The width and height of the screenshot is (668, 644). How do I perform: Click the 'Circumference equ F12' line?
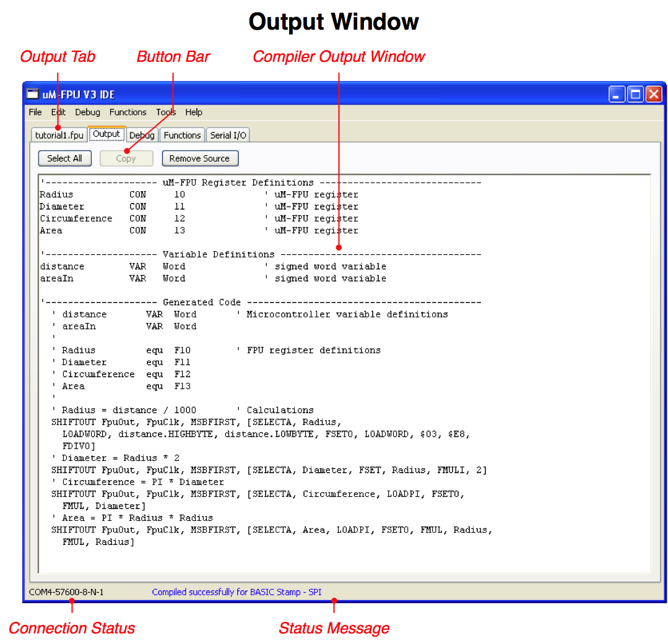121,374
